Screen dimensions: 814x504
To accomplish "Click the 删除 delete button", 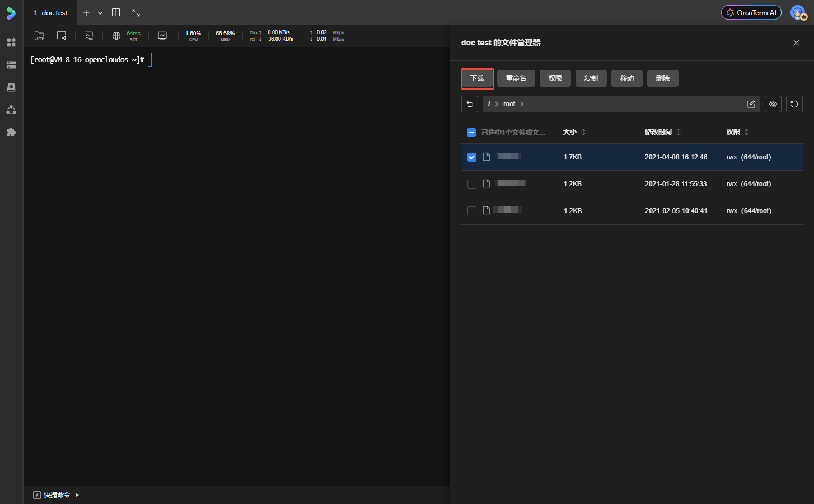I will (662, 78).
